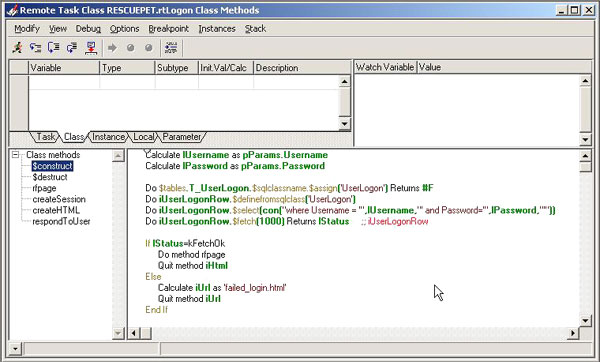Image resolution: width=600 pixels, height=362 pixels.
Task: Click the 'Calculate iUrl as failed_login.html' line
Action: tap(222, 288)
